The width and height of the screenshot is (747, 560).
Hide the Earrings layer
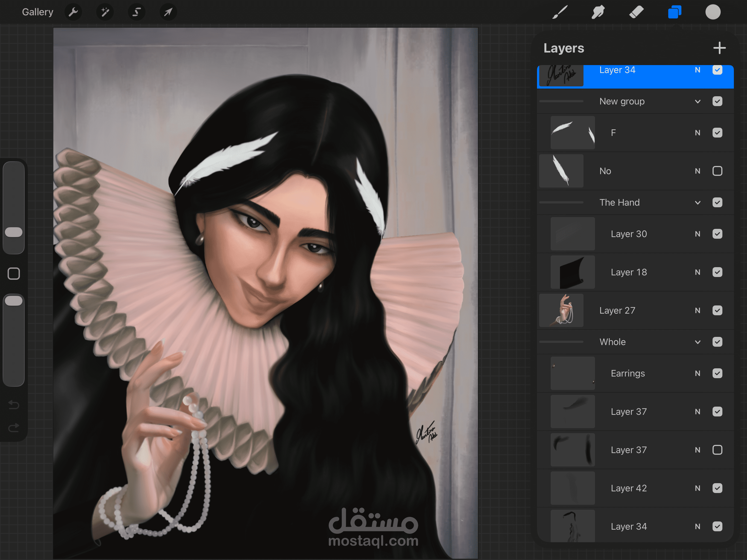point(717,373)
